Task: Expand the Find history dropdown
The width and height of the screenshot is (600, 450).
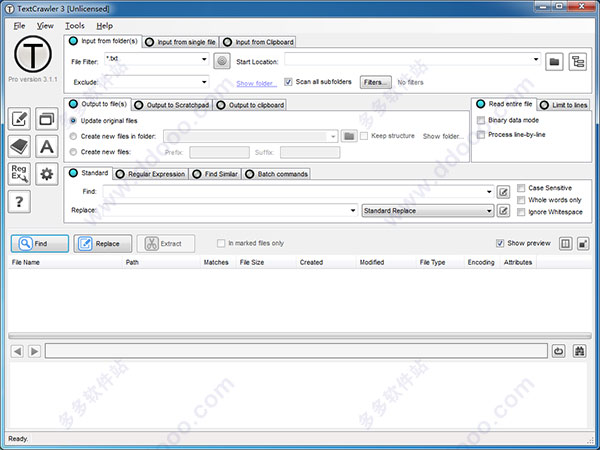Action: click(x=489, y=192)
